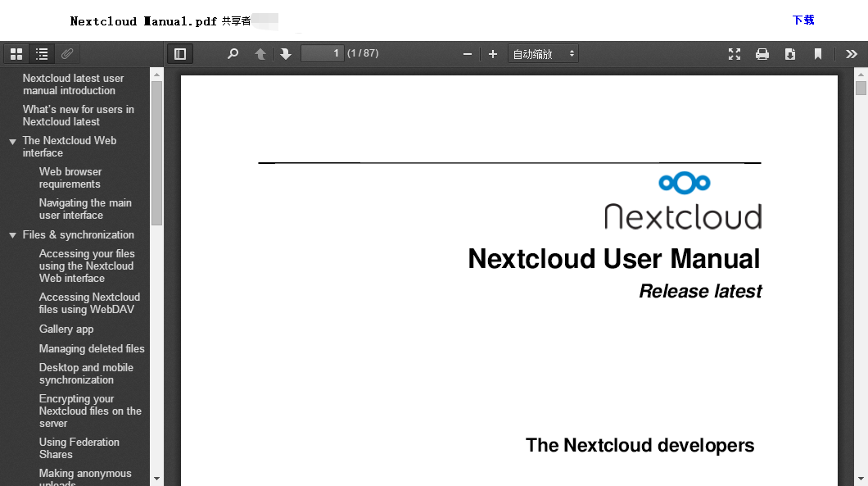Click the page number input field
The width and height of the screenshot is (868, 486).
(x=322, y=53)
